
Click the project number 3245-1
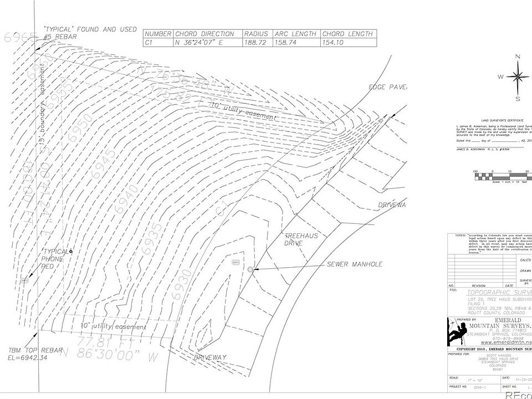pos(479,386)
